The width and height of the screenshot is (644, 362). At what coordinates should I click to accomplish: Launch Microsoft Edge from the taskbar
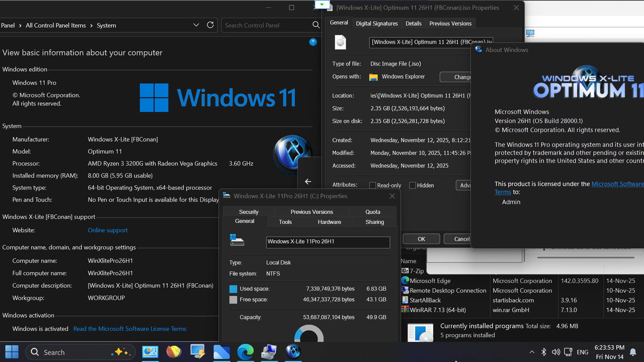(245, 352)
